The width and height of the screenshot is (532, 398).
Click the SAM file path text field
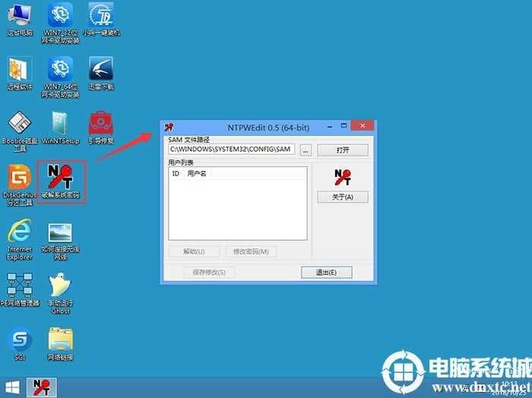coord(231,150)
